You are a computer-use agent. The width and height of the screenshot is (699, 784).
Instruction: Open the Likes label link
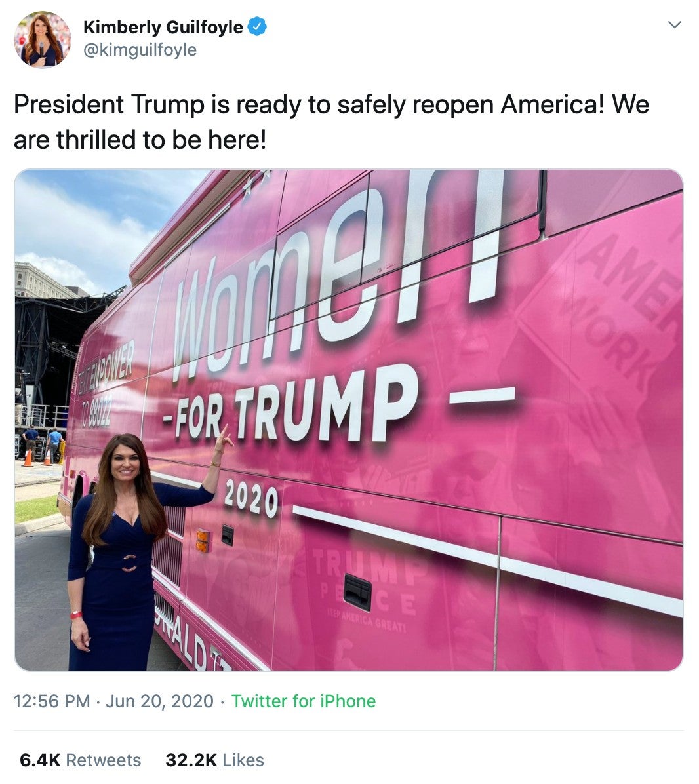(243, 760)
